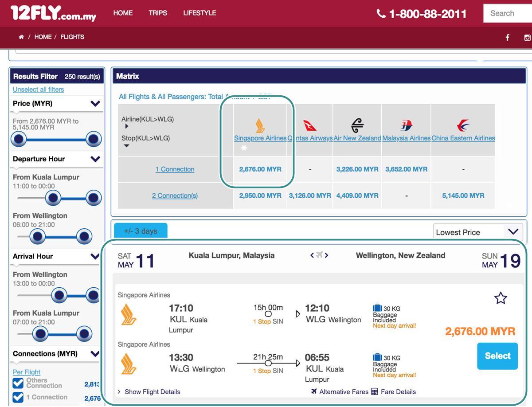Click departure From Kuala Lumpur 11:00 handle

[53, 198]
